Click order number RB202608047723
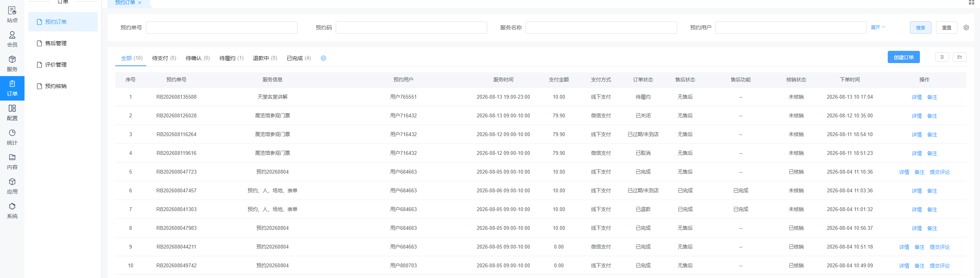980x278 pixels. (176, 172)
